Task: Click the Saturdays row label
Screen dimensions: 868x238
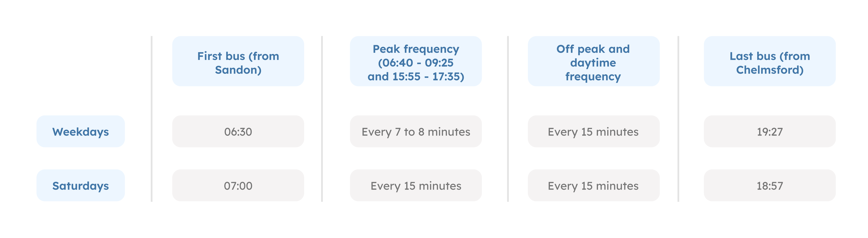Action: pos(81,185)
